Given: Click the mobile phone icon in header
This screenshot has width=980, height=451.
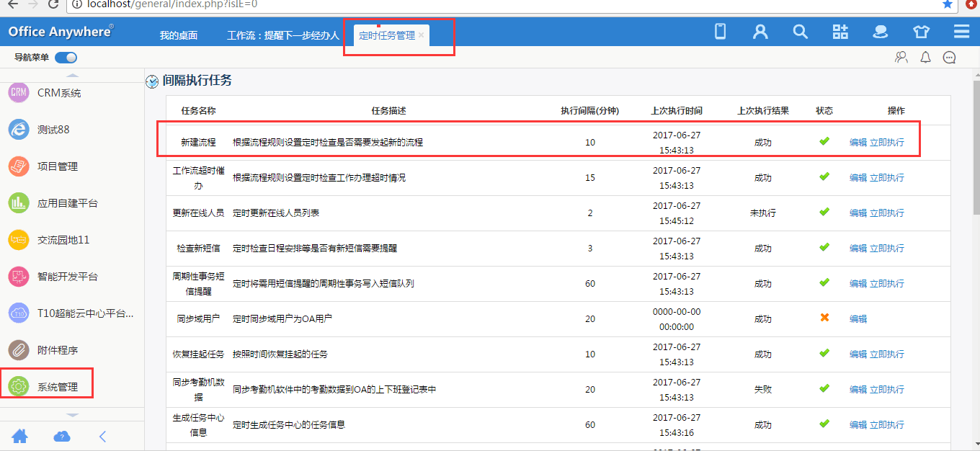Looking at the screenshot, I should 719,32.
